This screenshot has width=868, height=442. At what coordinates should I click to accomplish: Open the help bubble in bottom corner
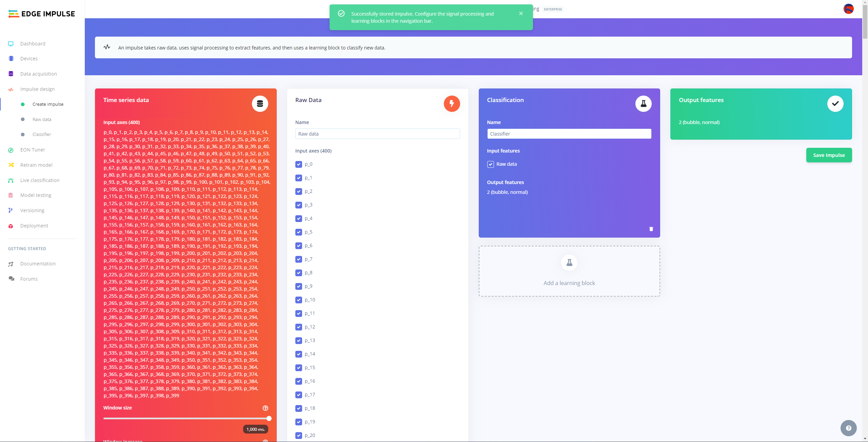(848, 428)
